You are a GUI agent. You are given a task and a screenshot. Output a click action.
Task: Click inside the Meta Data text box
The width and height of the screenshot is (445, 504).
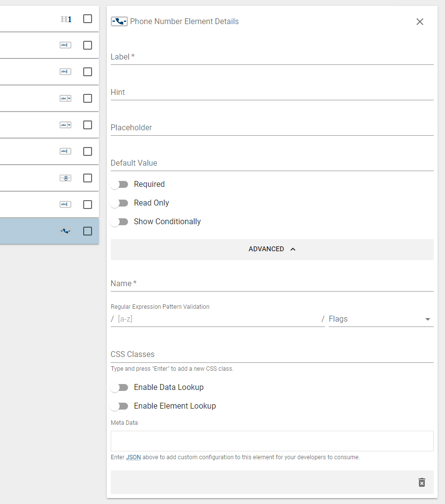(272, 441)
